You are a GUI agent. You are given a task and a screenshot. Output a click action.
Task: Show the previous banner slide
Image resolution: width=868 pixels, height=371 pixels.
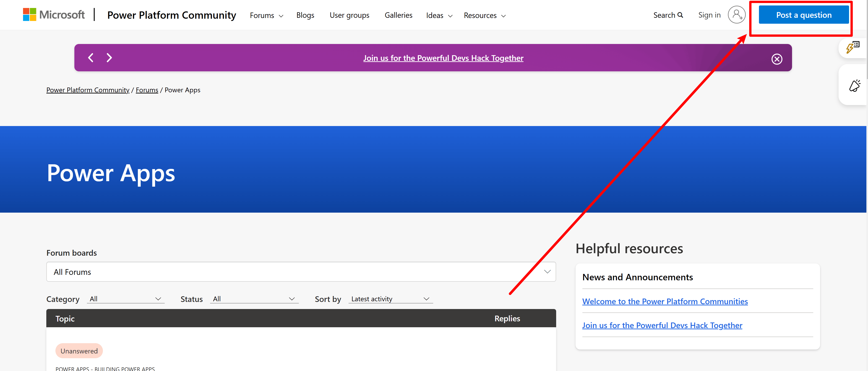[90, 58]
